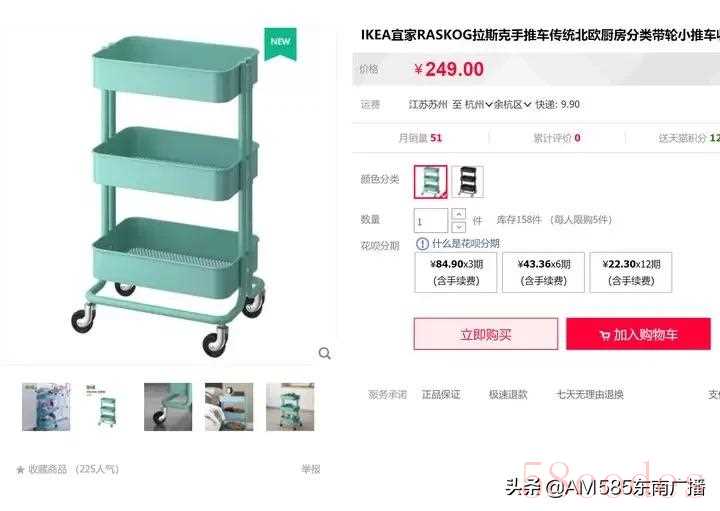Viewport: 720px width, 511px height.
Task: Open the first product thumbnail
Action: pyautogui.click(x=46, y=407)
